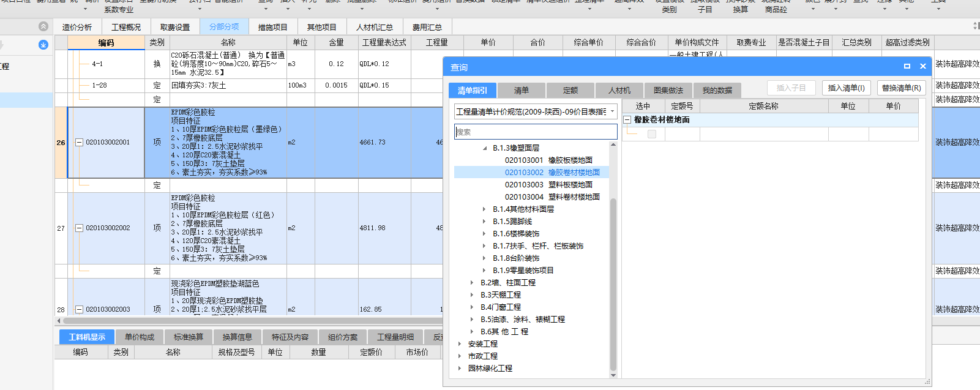The width and height of the screenshot is (980, 390).
Task: Click the blue download arrow icon
Action: [x=43, y=45]
